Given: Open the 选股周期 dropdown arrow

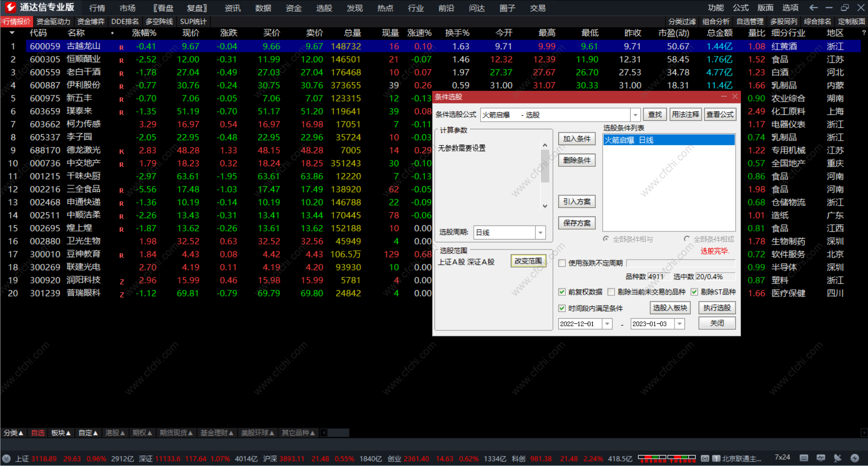Looking at the screenshot, I should [x=540, y=232].
